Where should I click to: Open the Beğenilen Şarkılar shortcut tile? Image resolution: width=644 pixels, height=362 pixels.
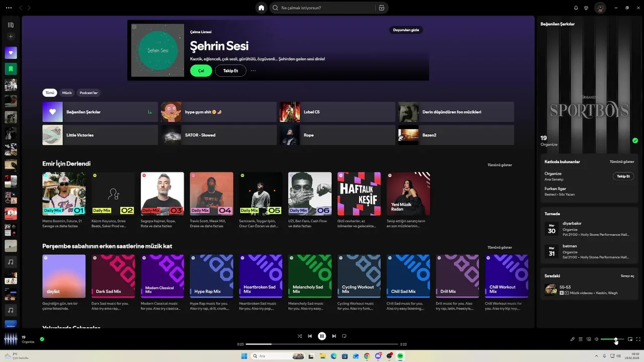[100, 112]
